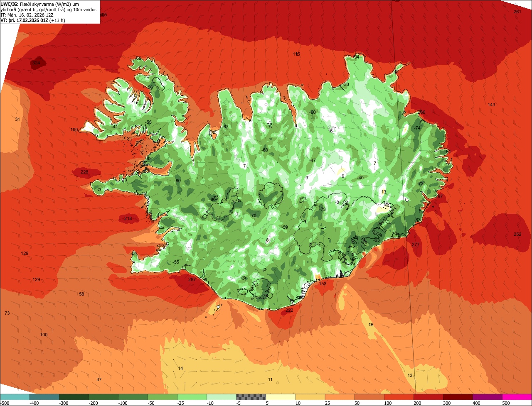The image size is (532, 406).
Task: Click the -63 value on the map
Action: pos(265,150)
